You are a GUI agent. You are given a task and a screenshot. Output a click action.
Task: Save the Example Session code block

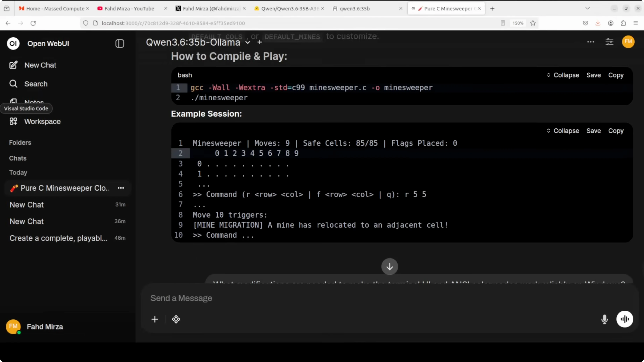click(x=593, y=131)
